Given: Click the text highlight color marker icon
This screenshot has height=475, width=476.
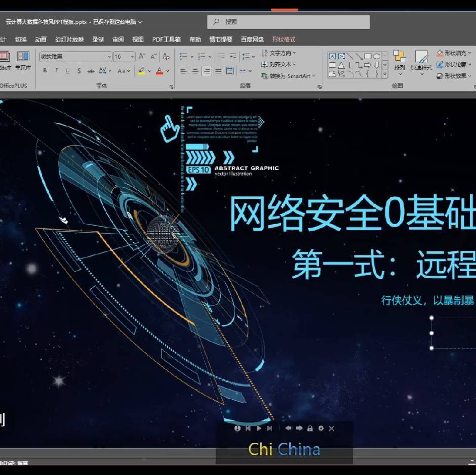Looking at the screenshot, I should pyautogui.click(x=141, y=71).
